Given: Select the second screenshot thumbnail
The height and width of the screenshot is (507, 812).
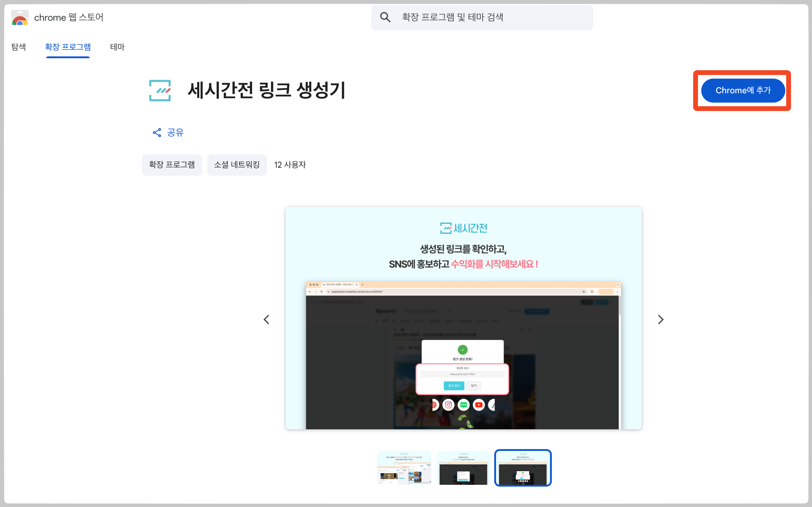Looking at the screenshot, I should click(x=464, y=468).
